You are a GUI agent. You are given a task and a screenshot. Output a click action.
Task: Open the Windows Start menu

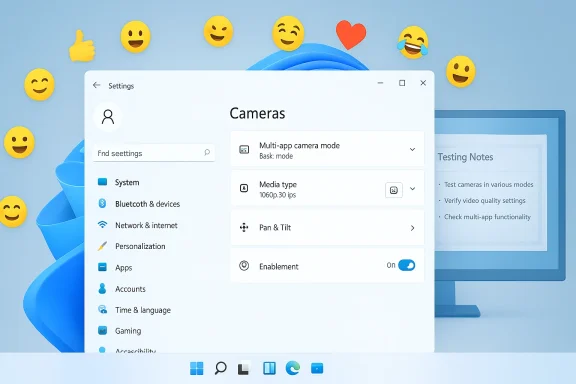point(197,368)
